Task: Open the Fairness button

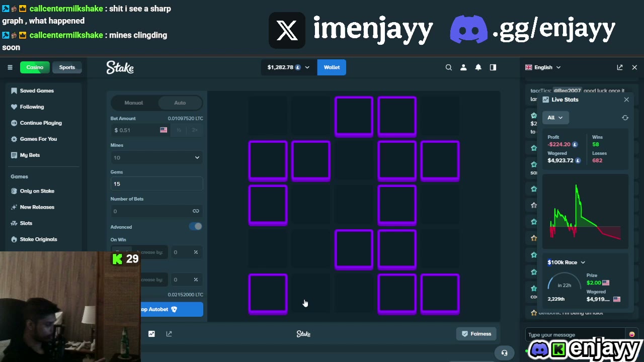Action: point(476,334)
